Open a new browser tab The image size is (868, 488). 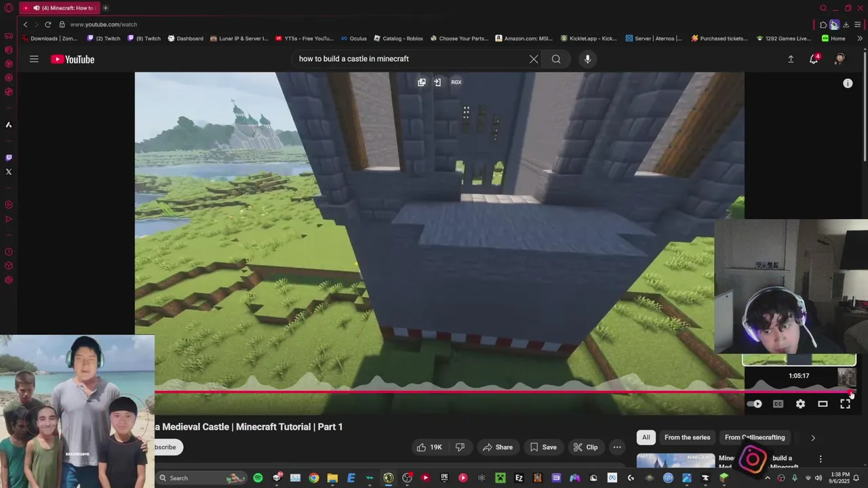click(x=105, y=8)
